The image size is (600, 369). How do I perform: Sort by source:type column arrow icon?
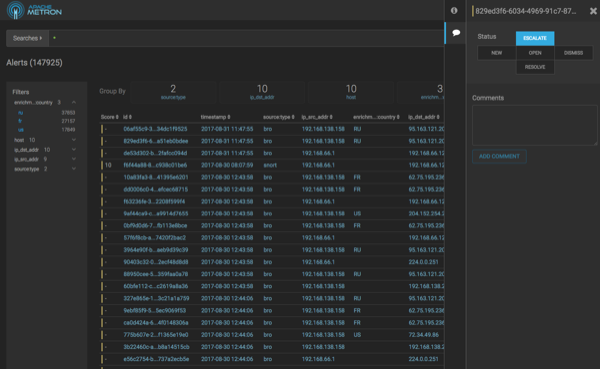point(293,117)
